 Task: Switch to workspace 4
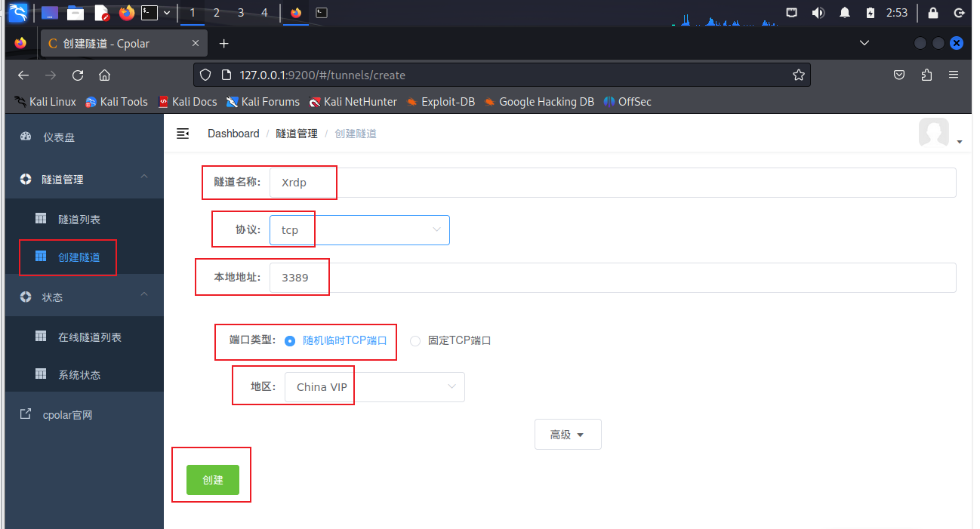pyautogui.click(x=264, y=13)
